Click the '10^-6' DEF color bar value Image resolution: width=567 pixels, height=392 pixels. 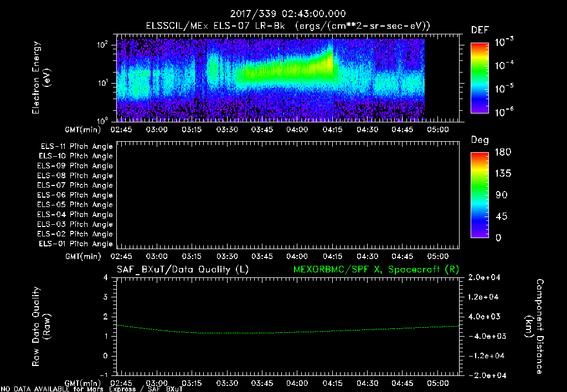pyautogui.click(x=504, y=112)
